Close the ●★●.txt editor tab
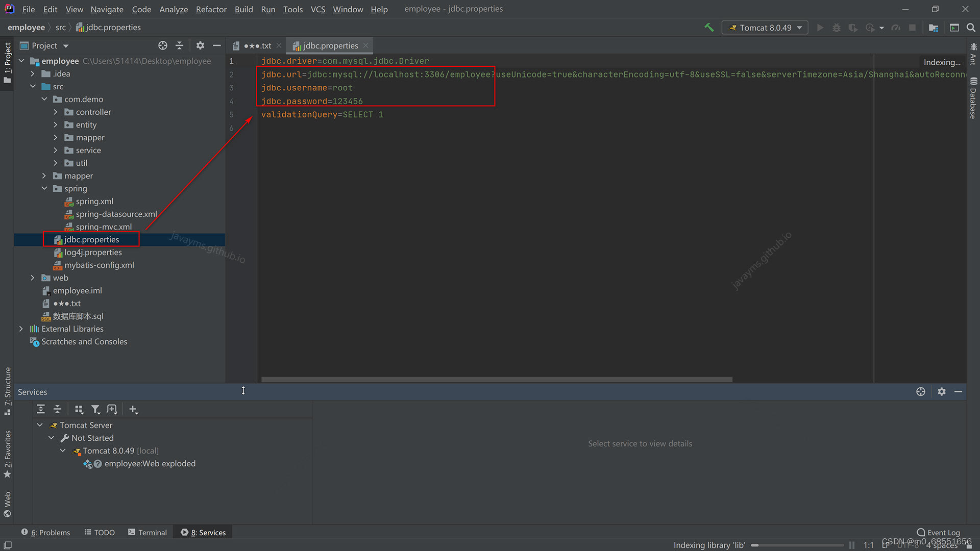 pos(279,45)
